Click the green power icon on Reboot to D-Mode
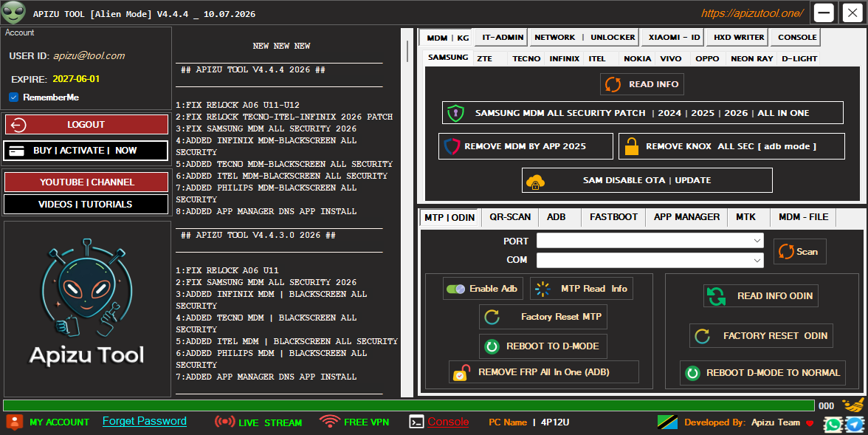Viewport: 868px width, 435px height. (492, 346)
